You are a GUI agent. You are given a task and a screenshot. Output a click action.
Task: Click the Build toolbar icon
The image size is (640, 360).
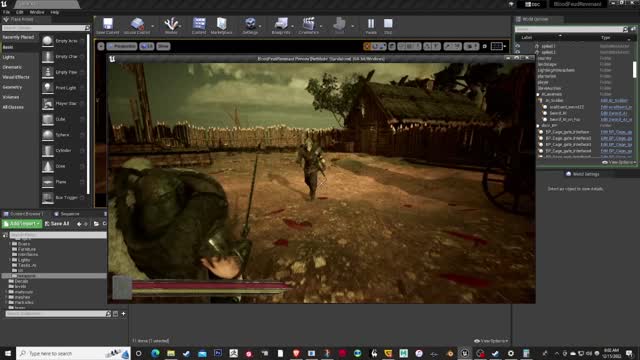pyautogui.click(x=339, y=23)
